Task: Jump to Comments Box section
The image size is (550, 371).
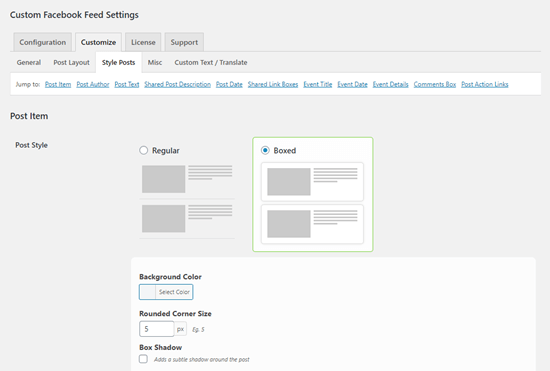Action: [435, 84]
